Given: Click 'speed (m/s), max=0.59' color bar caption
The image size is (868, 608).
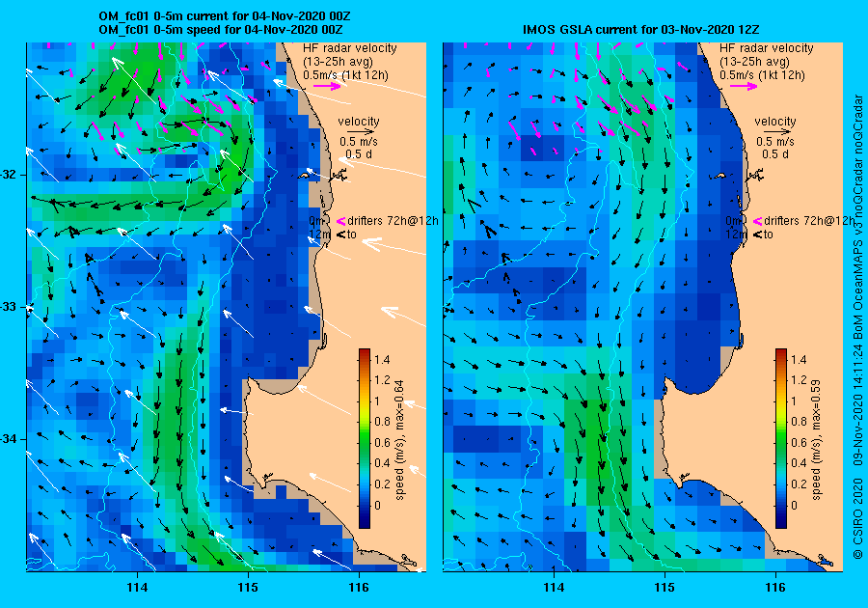Looking at the screenshot, I should (x=817, y=440).
